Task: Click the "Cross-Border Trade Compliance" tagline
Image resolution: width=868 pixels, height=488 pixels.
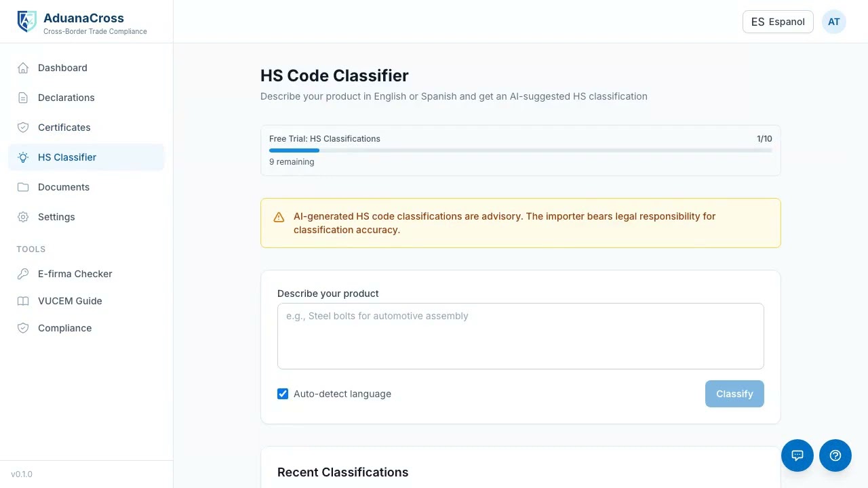Action: click(95, 32)
